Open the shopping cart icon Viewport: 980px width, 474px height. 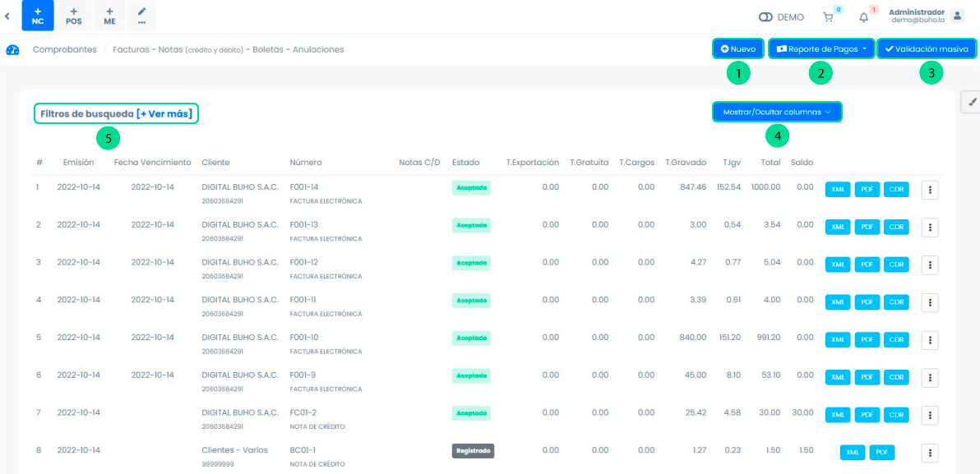click(x=827, y=16)
